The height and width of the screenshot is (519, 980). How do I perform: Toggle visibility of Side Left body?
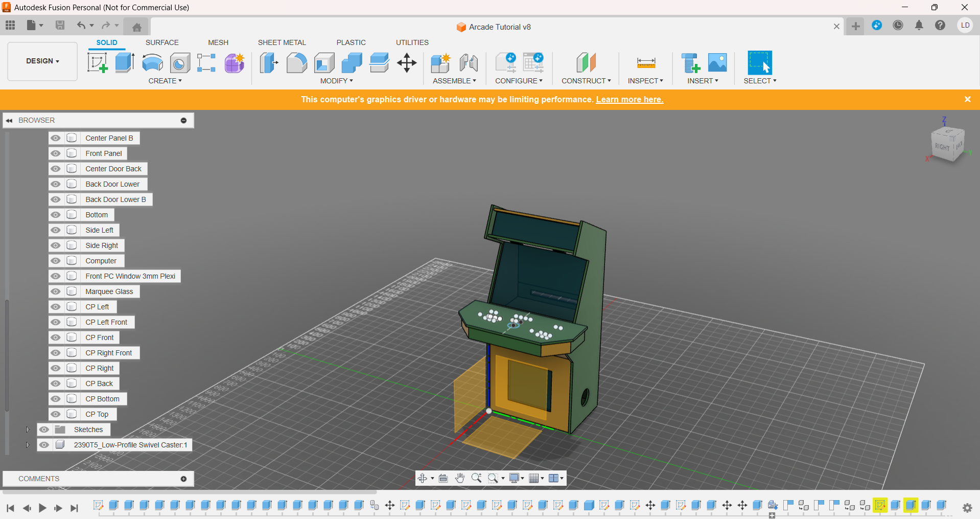pyautogui.click(x=56, y=230)
